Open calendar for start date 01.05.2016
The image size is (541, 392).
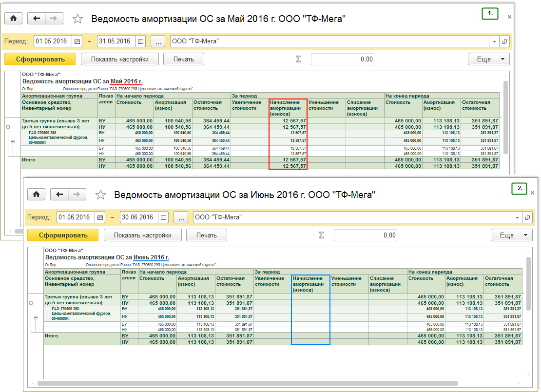[77, 41]
